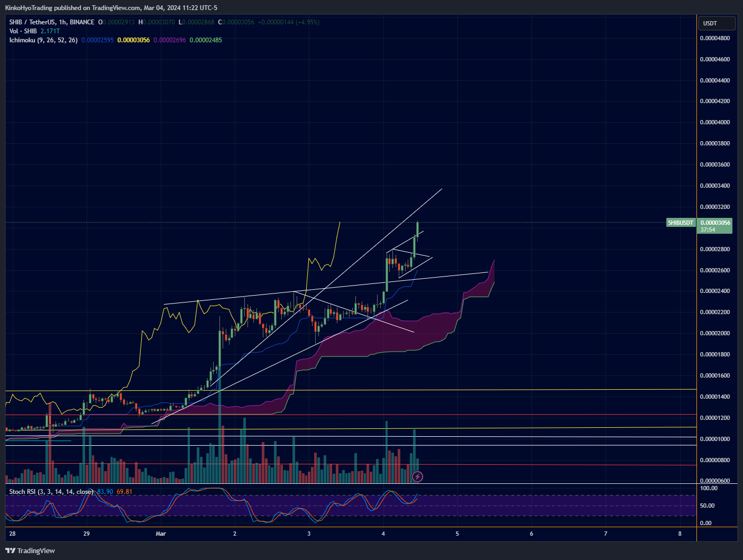743x560 pixels.
Task: Open the USDT currency selector
Action: pyautogui.click(x=717, y=23)
